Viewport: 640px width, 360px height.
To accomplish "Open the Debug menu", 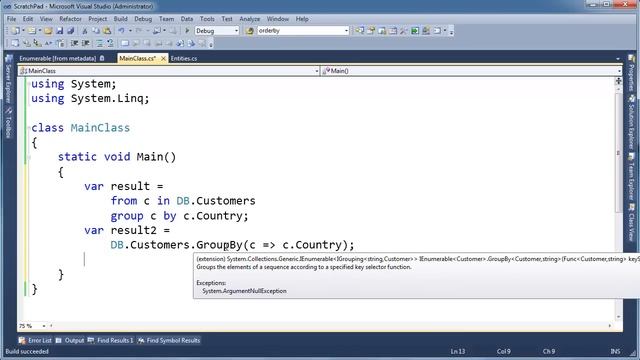I will tap(143, 19).
